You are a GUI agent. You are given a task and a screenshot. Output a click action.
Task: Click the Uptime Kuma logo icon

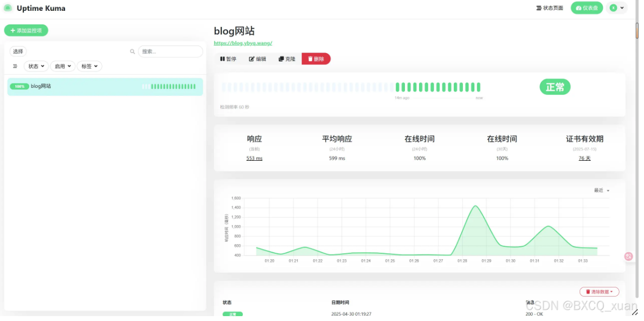[8, 8]
